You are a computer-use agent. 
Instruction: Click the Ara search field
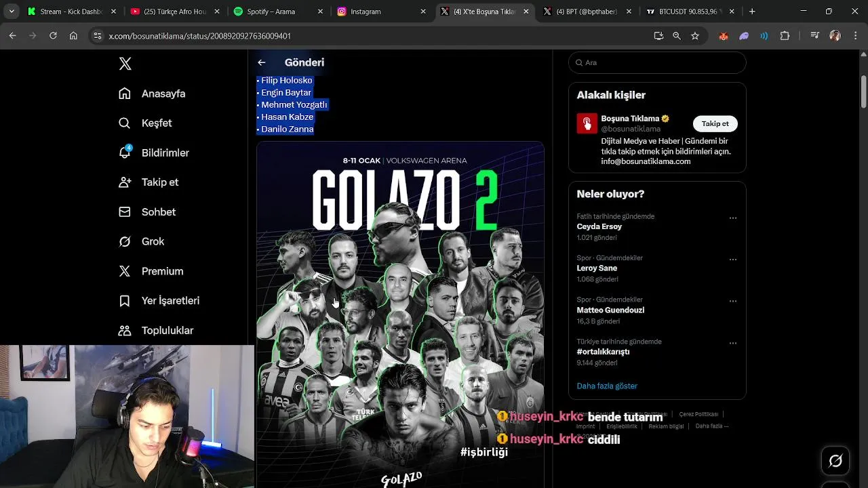[657, 62]
